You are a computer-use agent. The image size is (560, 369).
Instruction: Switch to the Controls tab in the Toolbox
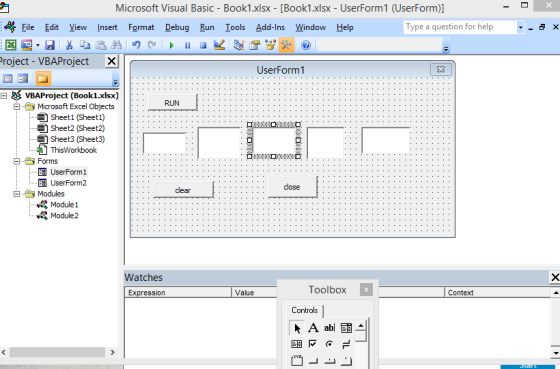tap(305, 310)
